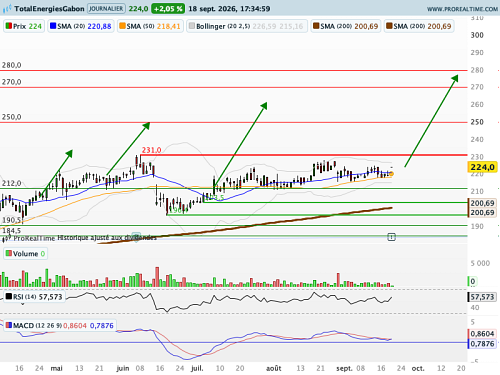
Task: Click the 'sept.' date on time axis
Action: pos(344,368)
